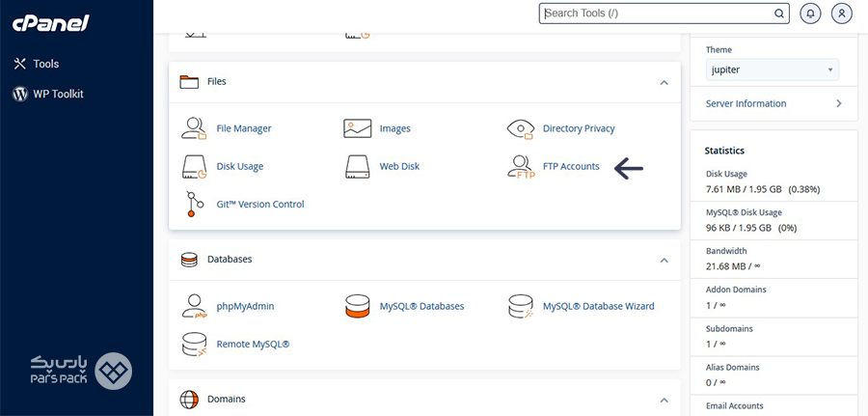
Task: Click the Theme label text
Action: 719,50
